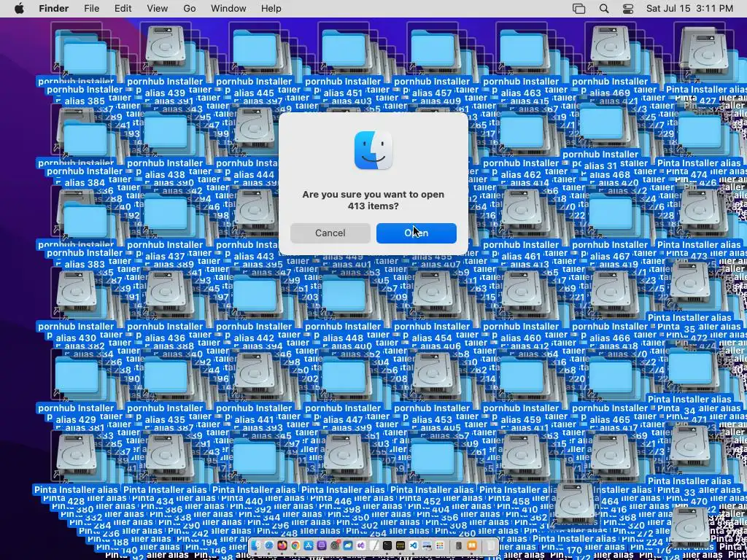Cancel opening the 413 items
The height and width of the screenshot is (560, 747).
330,233
